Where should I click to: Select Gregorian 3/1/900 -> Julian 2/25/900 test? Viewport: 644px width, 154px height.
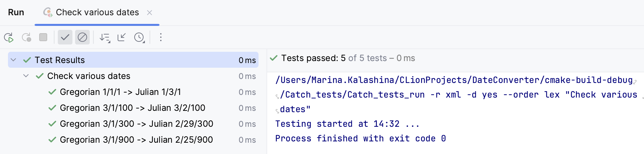click(136, 140)
